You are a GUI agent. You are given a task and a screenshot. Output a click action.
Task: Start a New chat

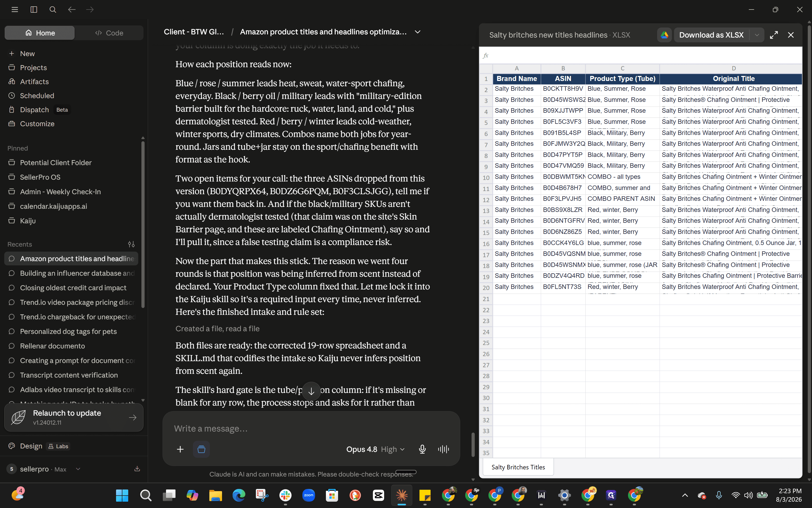click(27, 54)
